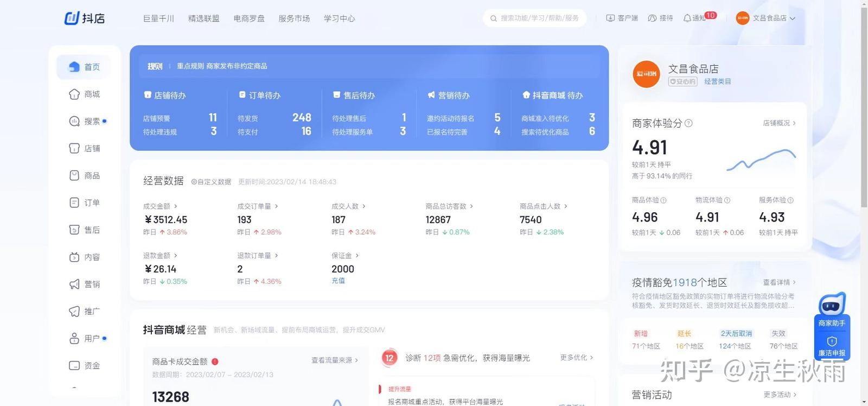
Task: Open 内容 sidebar icon
Action: (x=74, y=257)
